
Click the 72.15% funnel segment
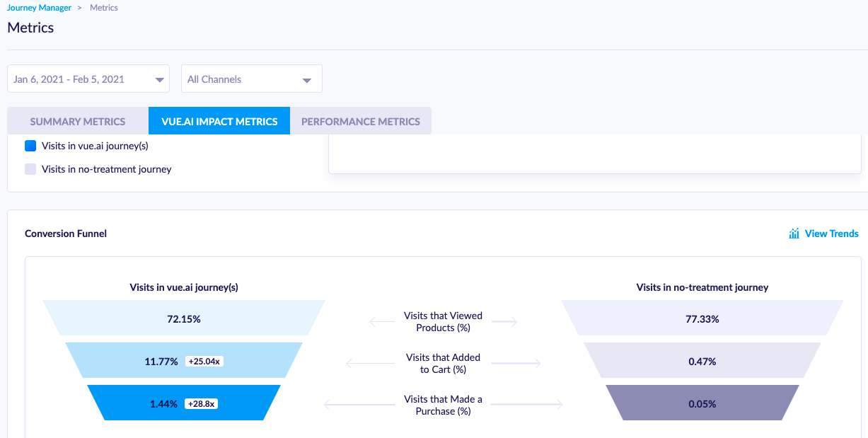coord(184,319)
